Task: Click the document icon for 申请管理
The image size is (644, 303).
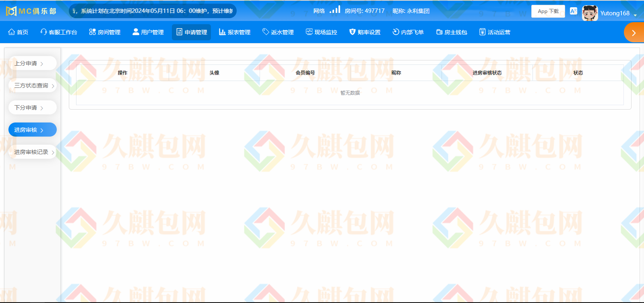Action: [x=179, y=32]
